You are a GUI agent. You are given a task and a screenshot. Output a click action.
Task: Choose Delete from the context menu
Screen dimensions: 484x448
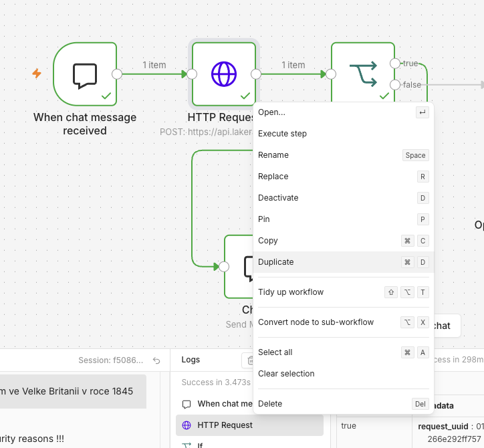(344, 404)
